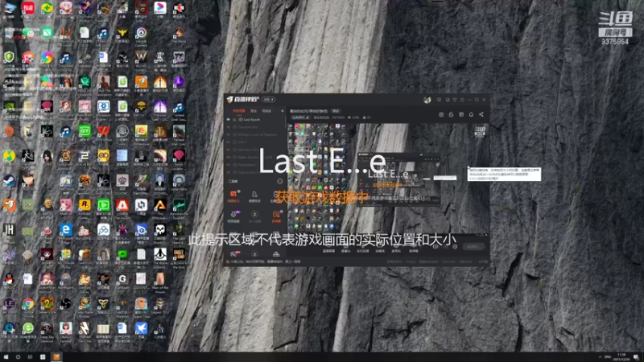Open the Last Epoch LE desktop icon

click(x=9, y=304)
